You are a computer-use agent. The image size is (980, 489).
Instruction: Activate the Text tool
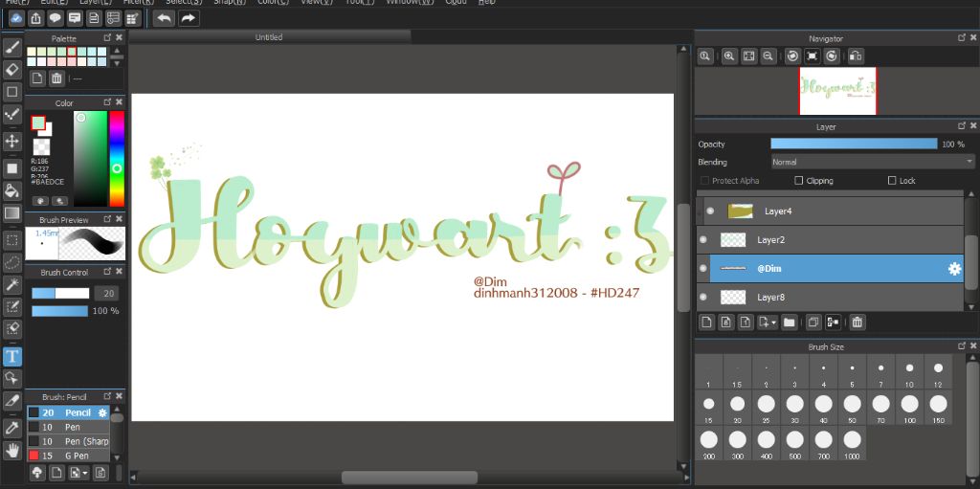coord(12,356)
